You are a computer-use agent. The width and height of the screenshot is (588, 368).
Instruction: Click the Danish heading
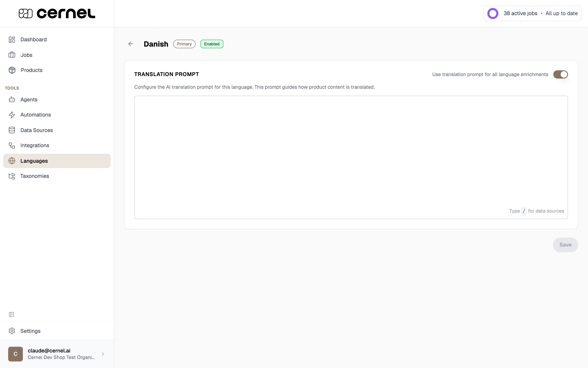click(x=156, y=44)
